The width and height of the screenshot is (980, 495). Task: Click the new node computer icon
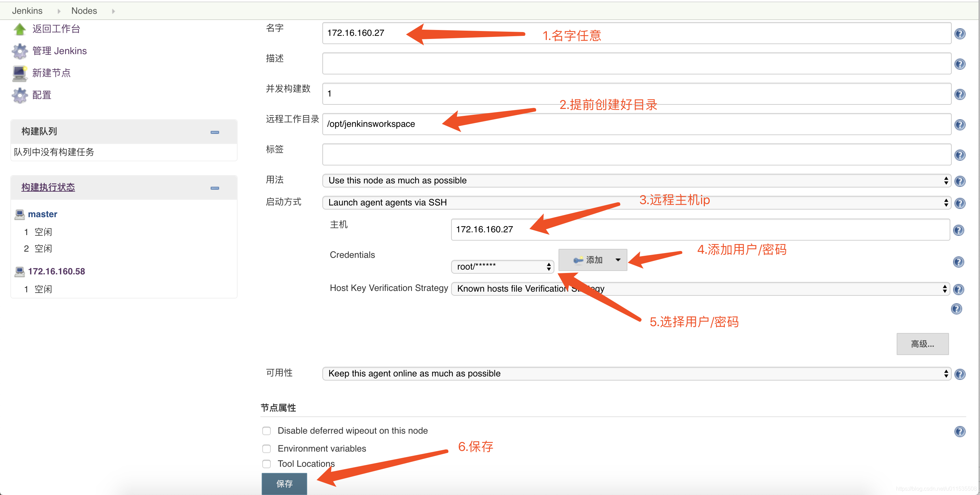(19, 73)
